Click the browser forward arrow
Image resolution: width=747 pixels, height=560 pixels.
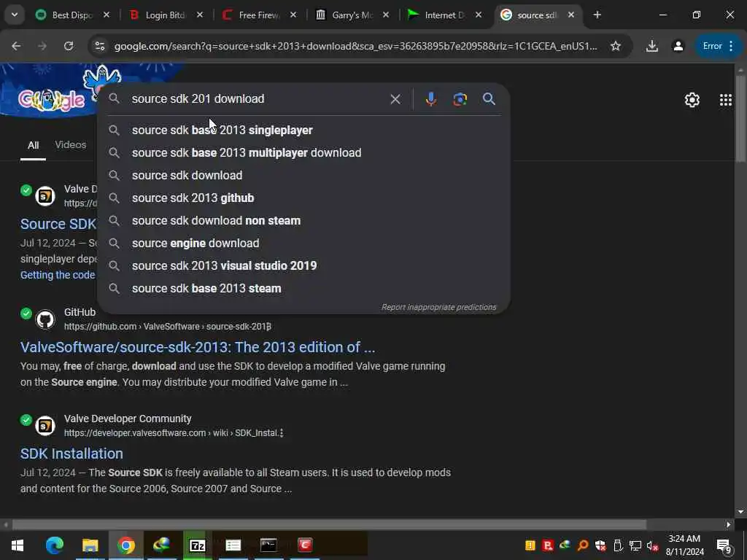coord(42,46)
